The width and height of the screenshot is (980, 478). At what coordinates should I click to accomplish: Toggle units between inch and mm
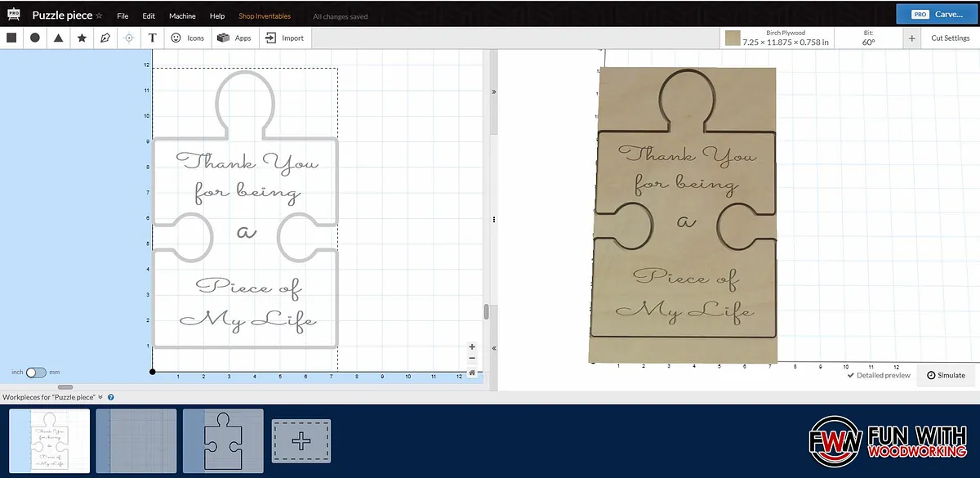[x=36, y=372]
